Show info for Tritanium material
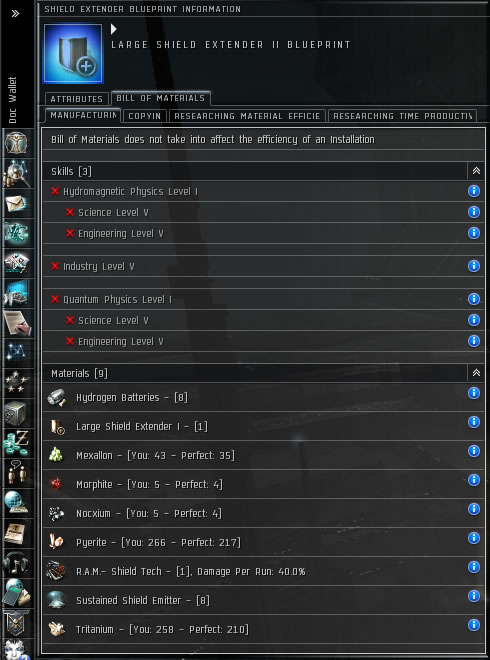Image resolution: width=490 pixels, height=660 pixels. coord(474,625)
